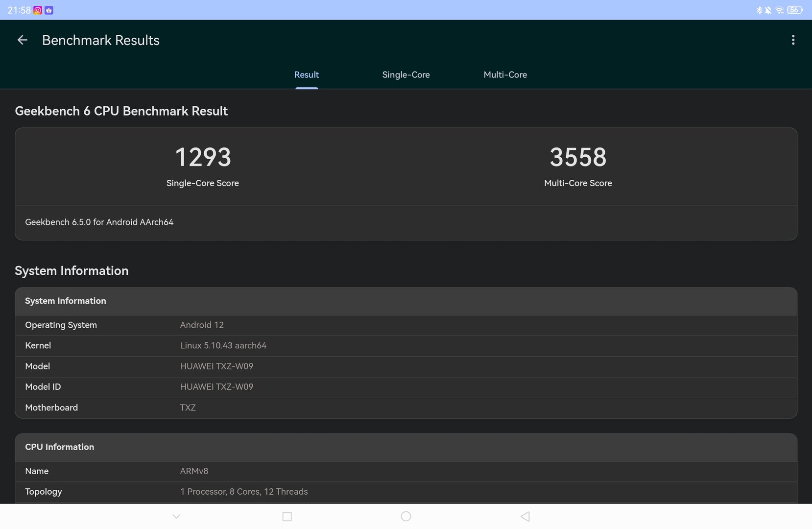Select the Android 12 operating system value
The height and width of the screenshot is (529, 812).
[202, 325]
